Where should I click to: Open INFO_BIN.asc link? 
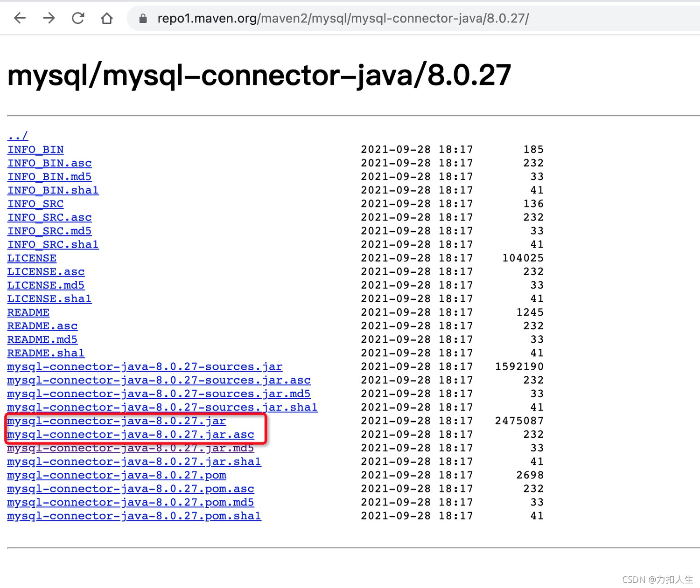49,163
